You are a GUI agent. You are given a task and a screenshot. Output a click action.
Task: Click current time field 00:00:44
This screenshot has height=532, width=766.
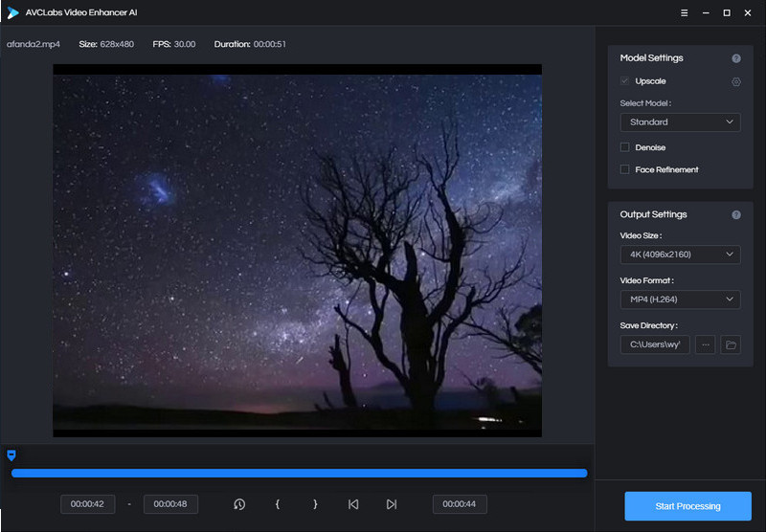coord(460,504)
